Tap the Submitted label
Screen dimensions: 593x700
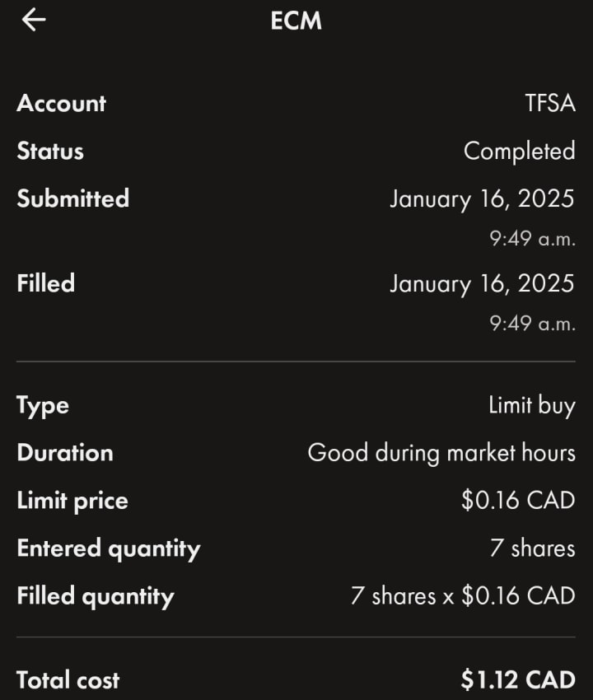tap(73, 199)
